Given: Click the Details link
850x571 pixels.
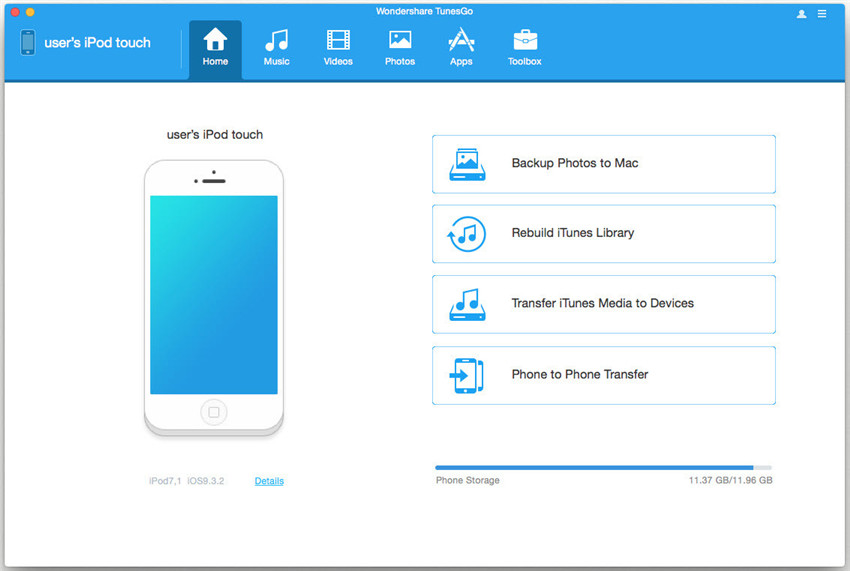Looking at the screenshot, I should coord(269,481).
